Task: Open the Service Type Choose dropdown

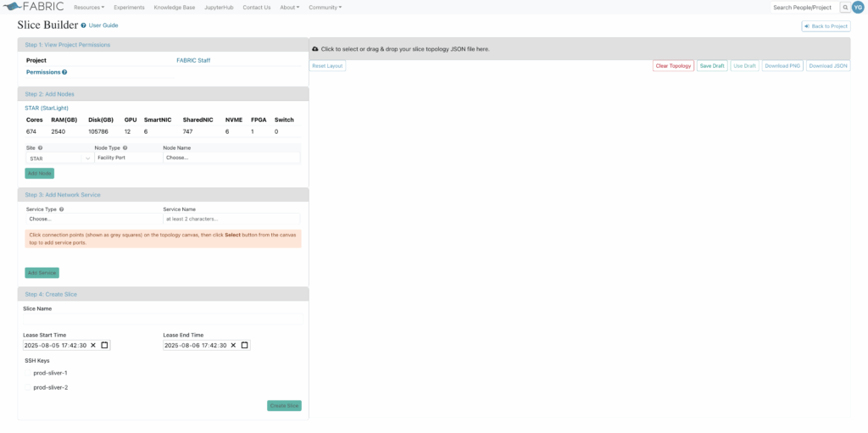Action: tap(93, 219)
